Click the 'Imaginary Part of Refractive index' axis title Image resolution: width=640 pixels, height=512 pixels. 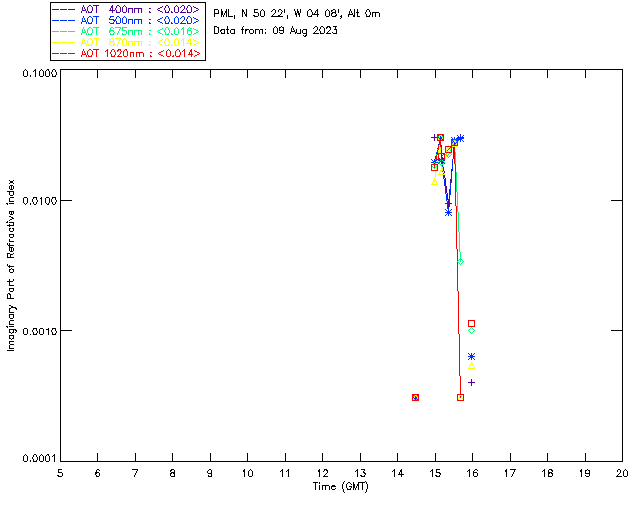click(x=11, y=265)
